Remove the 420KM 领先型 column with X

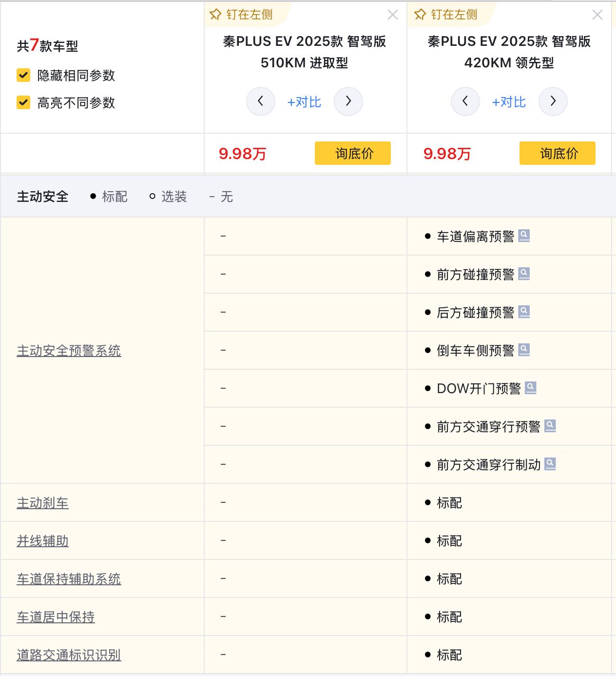pos(597,15)
